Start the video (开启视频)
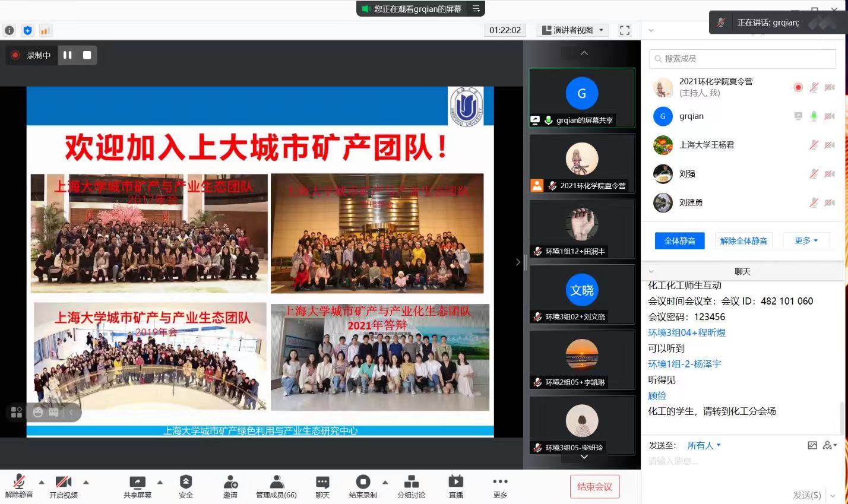The width and height of the screenshot is (848, 504). 64,486
